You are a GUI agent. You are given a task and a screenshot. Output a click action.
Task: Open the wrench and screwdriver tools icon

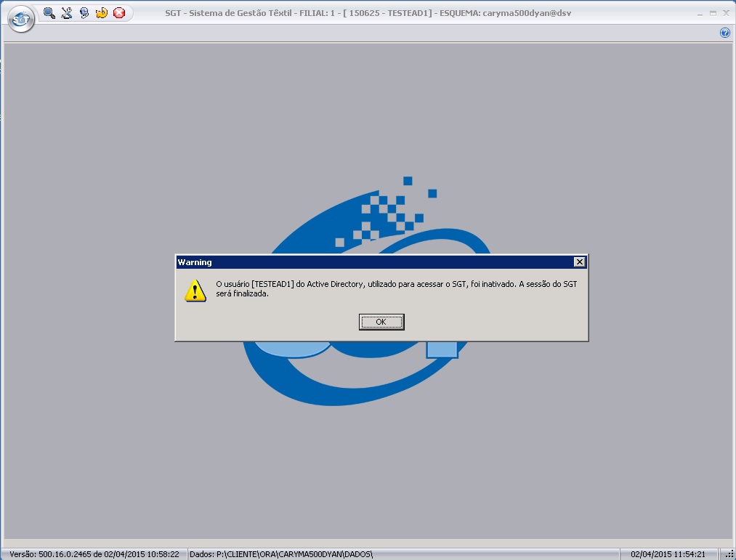pos(67,12)
